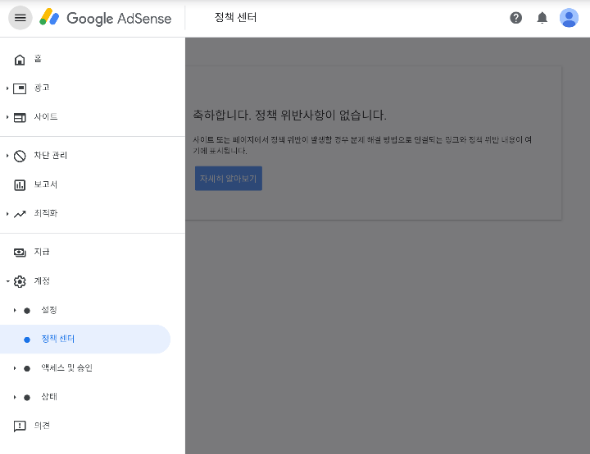
Task: Click the 최적화 label in sidebar
Action: click(46, 213)
